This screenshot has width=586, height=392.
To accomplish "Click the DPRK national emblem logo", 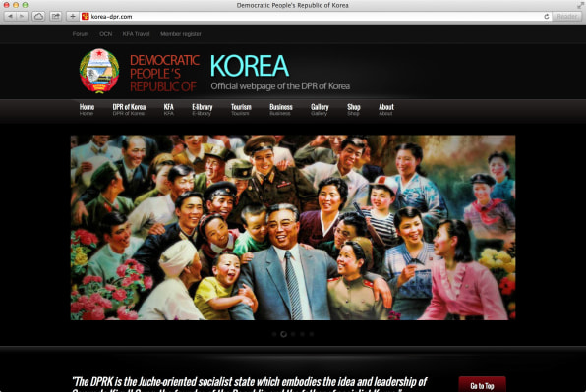I will pyautogui.click(x=99, y=71).
